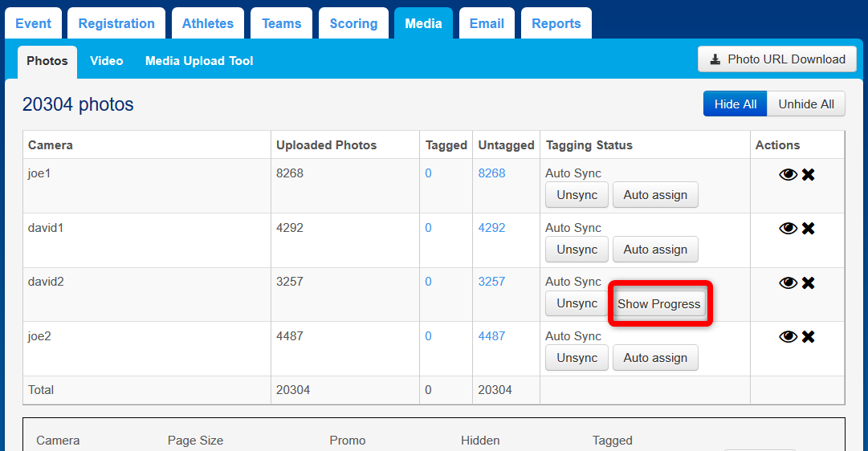Screen dimensions: 868x451
Task: Open the Reports tab
Action: pos(556,23)
